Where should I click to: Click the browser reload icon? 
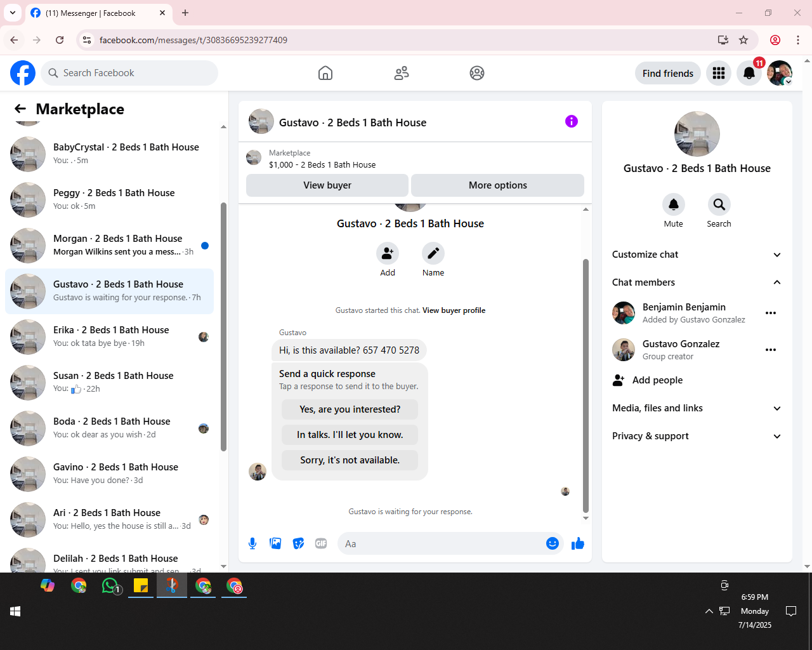coord(60,40)
